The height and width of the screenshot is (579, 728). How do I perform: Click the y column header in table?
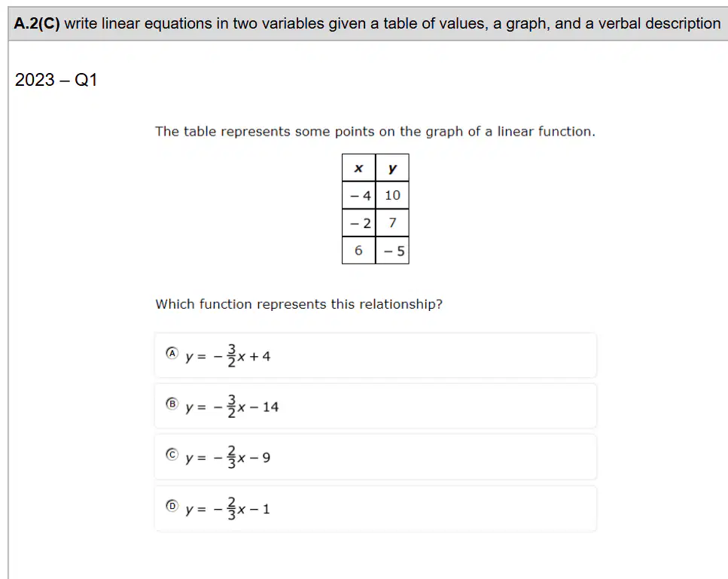[392, 168]
